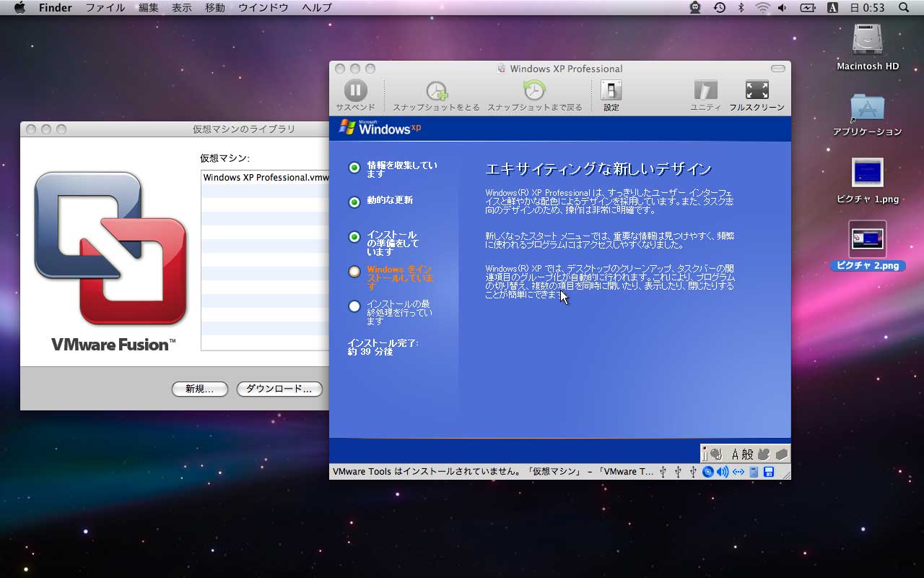The image size is (924, 578).
Task: Click the Windows をインストールしています step indicator
Action: tap(354, 272)
